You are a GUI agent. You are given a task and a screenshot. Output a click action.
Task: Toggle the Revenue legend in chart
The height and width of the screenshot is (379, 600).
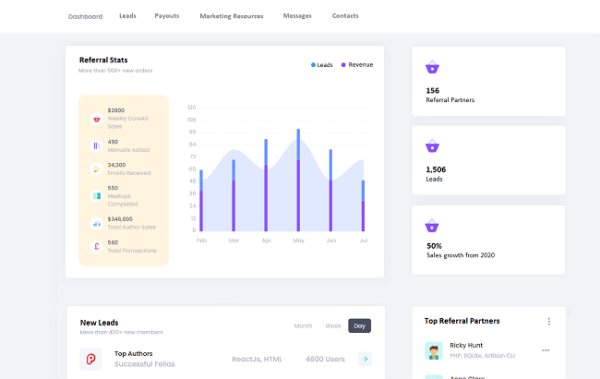(357, 65)
